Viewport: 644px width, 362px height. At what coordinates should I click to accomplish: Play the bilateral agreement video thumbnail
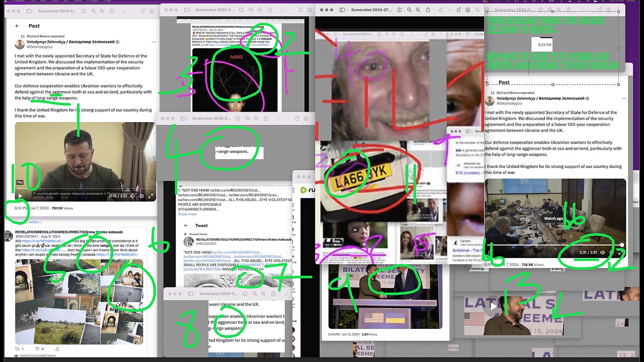(494, 306)
